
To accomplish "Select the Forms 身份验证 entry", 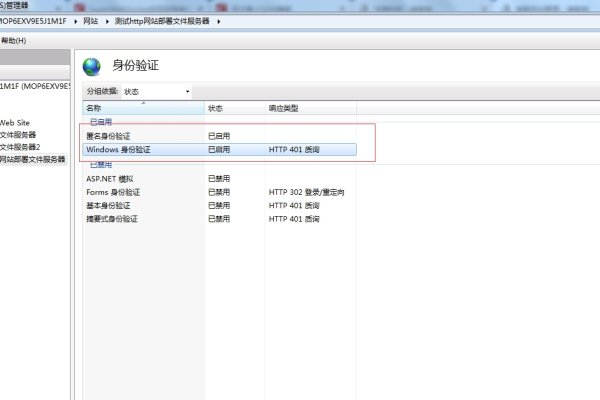I will point(112,192).
